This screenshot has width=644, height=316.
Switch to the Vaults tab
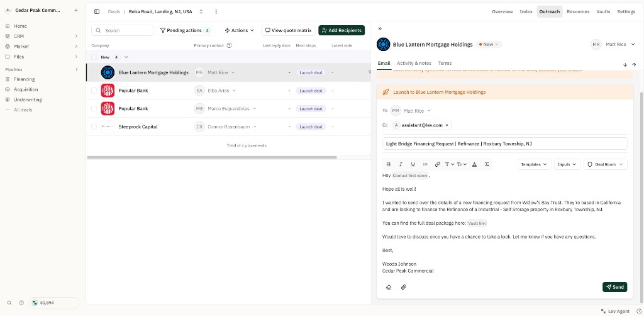point(603,11)
